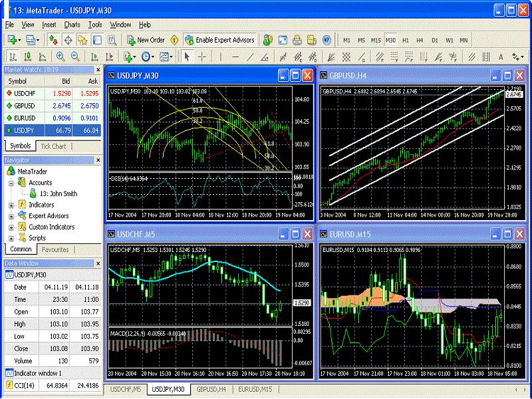Open the Profiles toolbar icon

click(32, 40)
